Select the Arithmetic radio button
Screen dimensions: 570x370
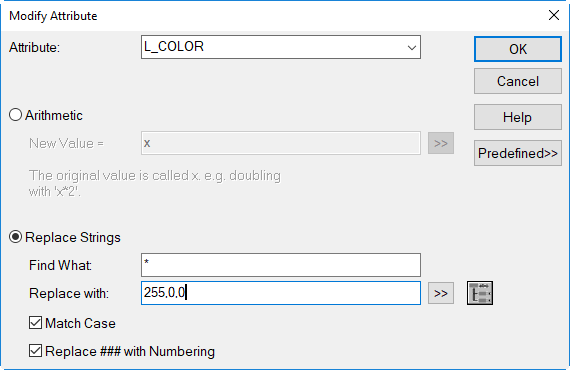[15, 115]
